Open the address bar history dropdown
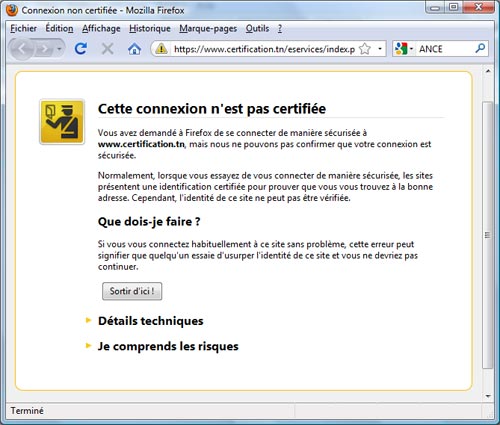 pyautogui.click(x=380, y=49)
